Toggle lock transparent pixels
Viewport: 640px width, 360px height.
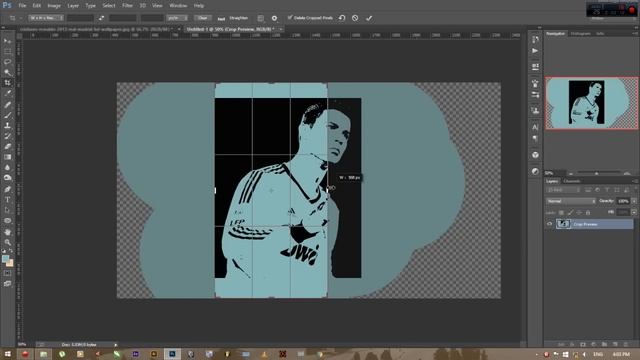point(561,212)
